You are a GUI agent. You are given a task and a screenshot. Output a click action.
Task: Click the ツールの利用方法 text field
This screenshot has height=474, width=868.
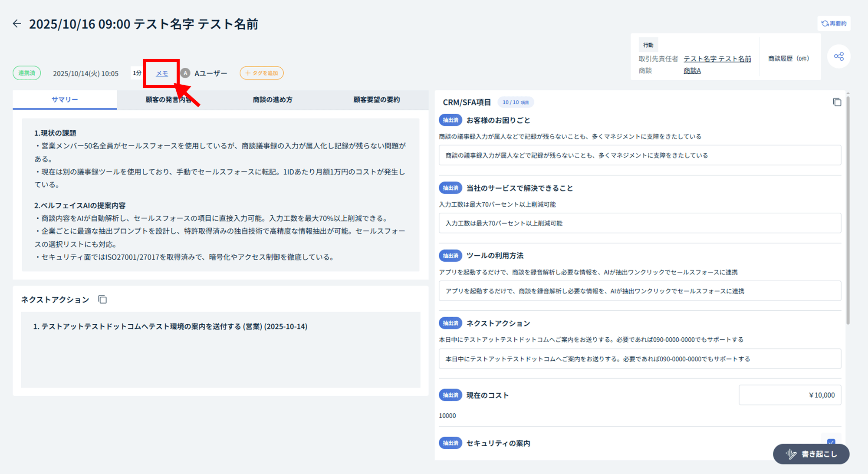(639, 291)
